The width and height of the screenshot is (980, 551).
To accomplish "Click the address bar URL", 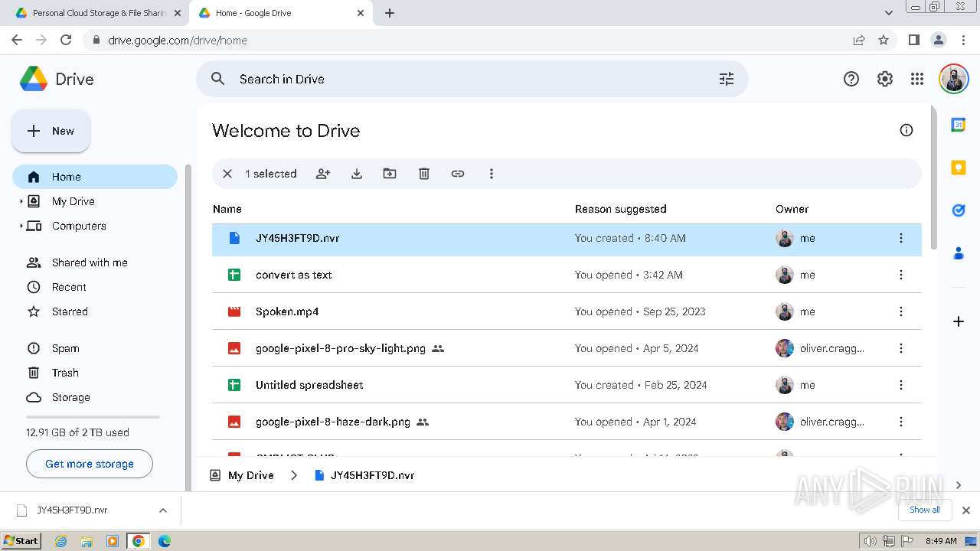I will coord(178,41).
